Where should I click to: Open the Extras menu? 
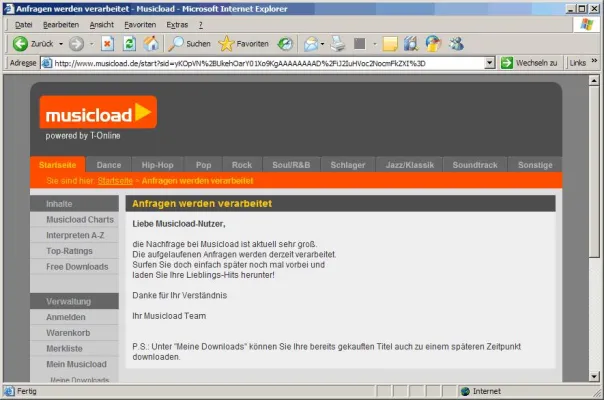click(177, 24)
